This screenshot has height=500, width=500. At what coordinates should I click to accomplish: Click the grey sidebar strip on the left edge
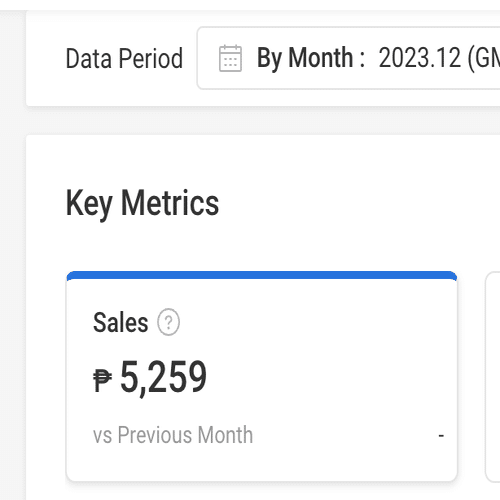click(x=13, y=255)
